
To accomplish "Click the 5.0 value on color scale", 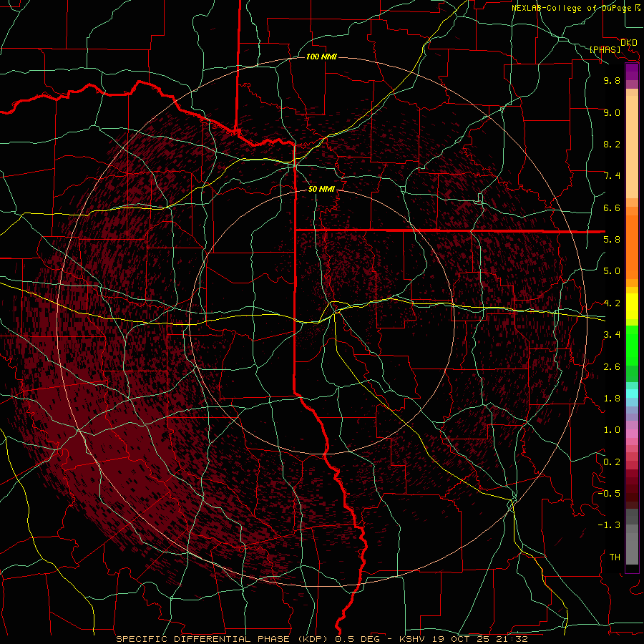I will [612, 271].
